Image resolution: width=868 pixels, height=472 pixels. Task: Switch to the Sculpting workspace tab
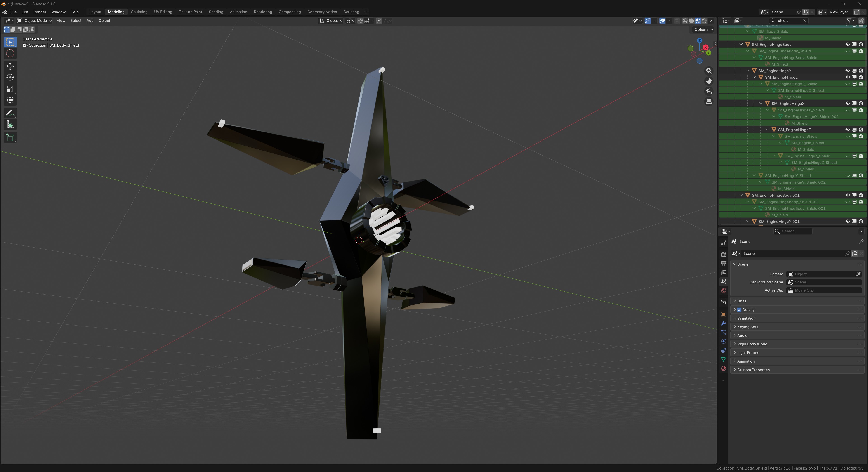point(139,12)
